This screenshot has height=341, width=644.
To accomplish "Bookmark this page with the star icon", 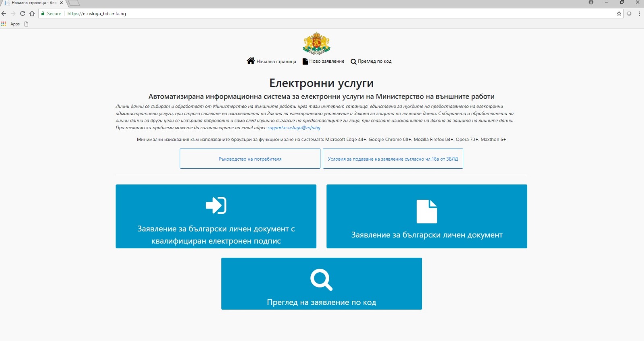I will pyautogui.click(x=619, y=14).
